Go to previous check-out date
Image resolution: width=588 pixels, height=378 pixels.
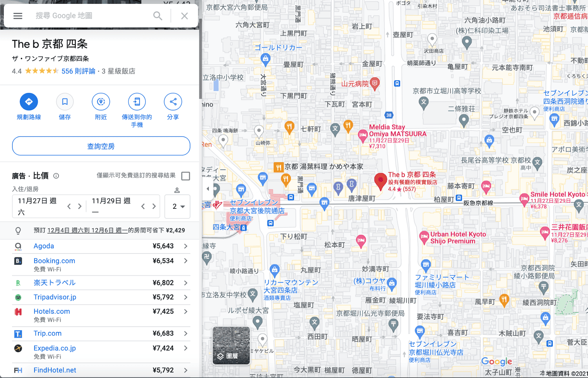(143, 206)
